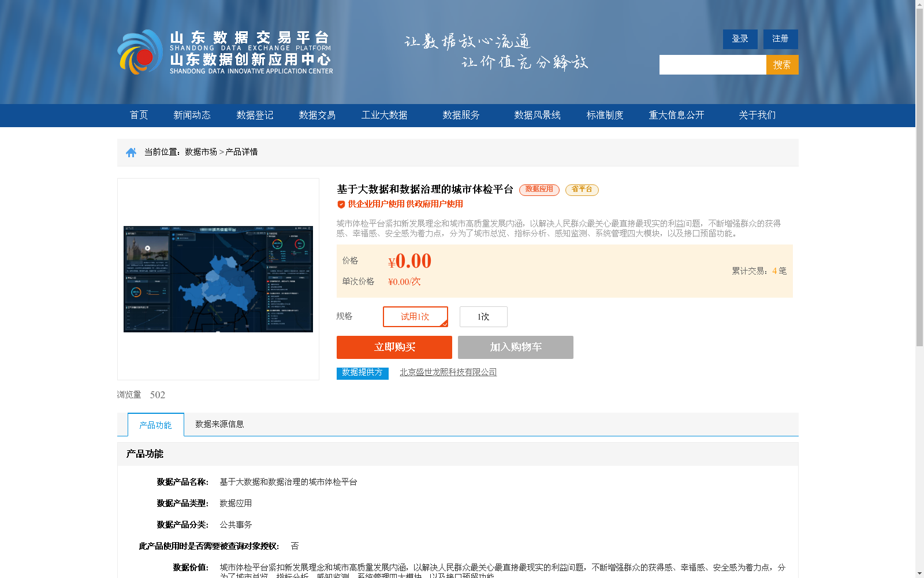Open the 新闻动态 menu item
This screenshot has width=924, height=578.
[x=192, y=115]
